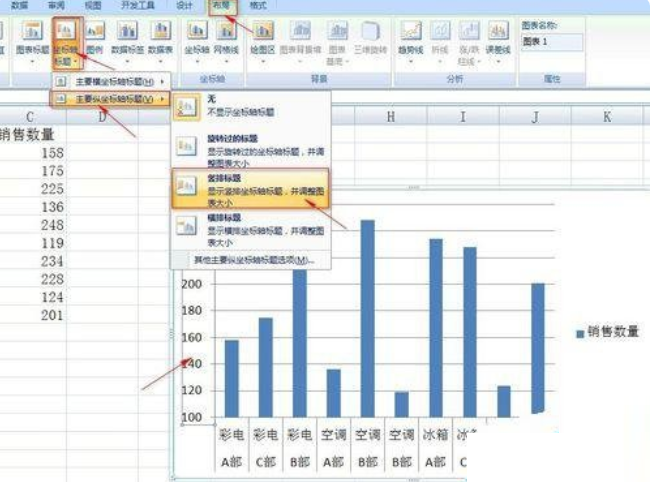The height and width of the screenshot is (482, 651).
Task: Switch to the 格式 (Format) ribbon tab
Action: [258, 5]
